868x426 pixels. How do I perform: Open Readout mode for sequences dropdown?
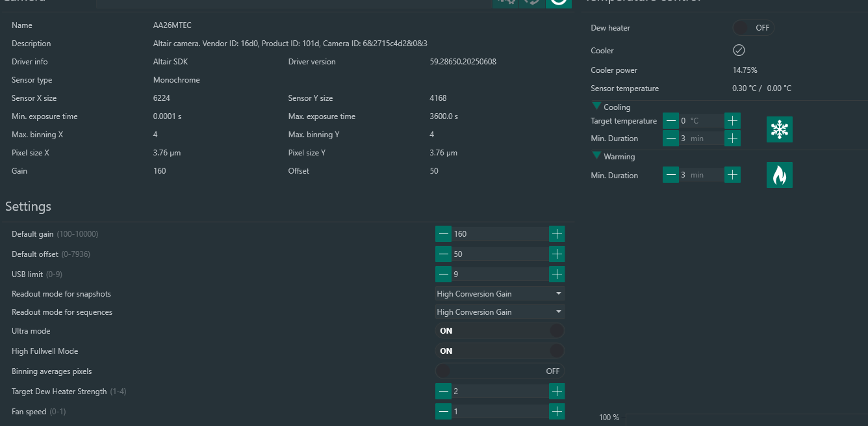500,312
